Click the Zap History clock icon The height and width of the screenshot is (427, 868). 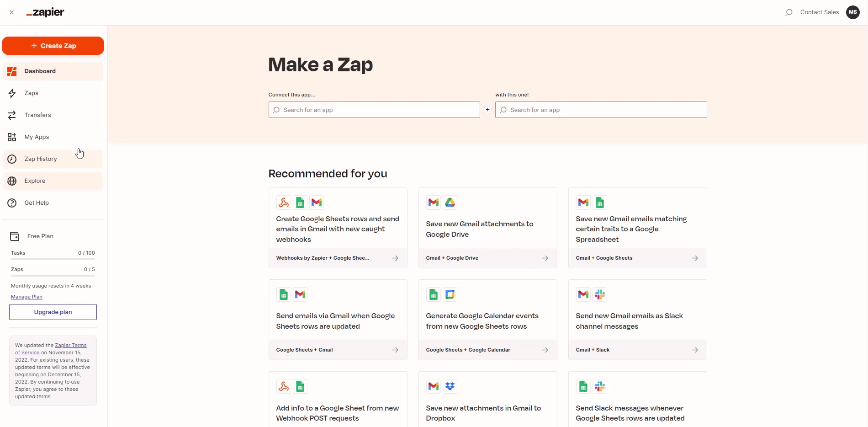point(12,159)
